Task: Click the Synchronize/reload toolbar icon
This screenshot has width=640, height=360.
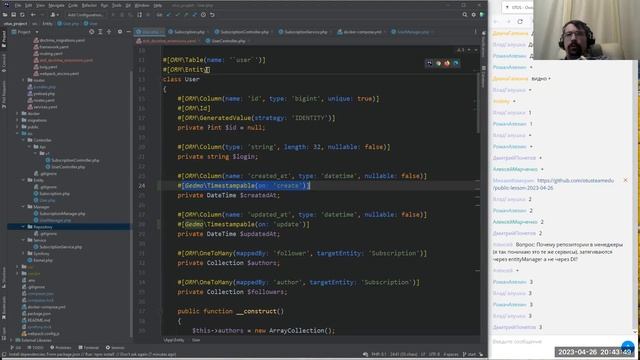Action: [x=22, y=15]
